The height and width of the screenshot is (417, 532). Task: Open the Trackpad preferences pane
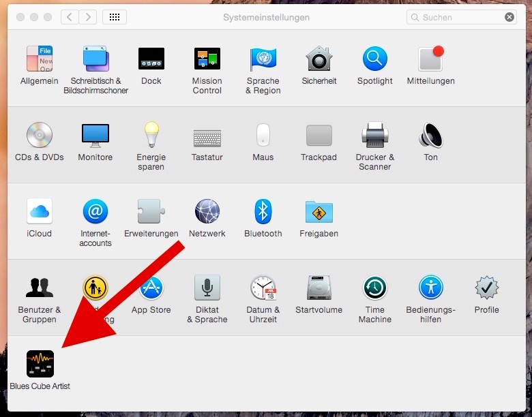(319, 135)
